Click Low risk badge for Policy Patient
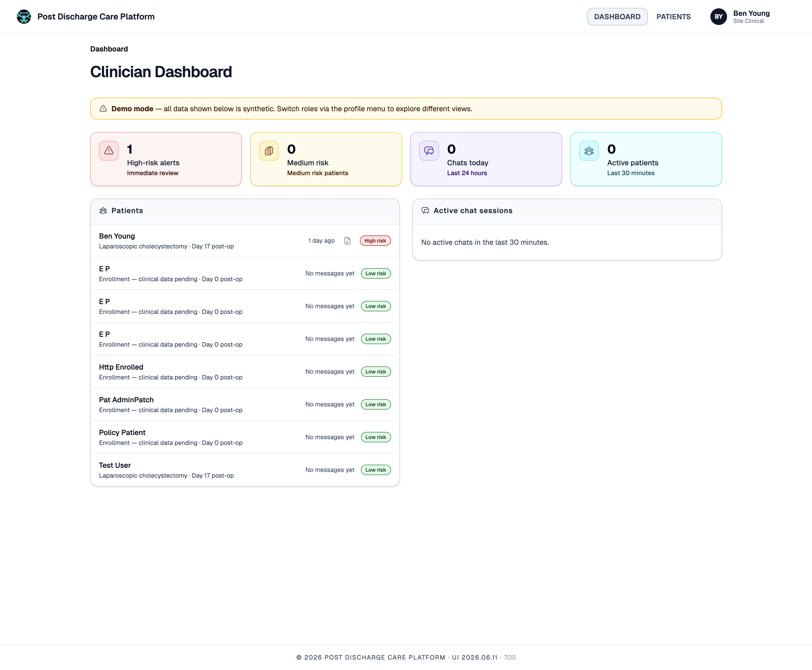Viewport: 812px width, 670px height. pos(375,437)
